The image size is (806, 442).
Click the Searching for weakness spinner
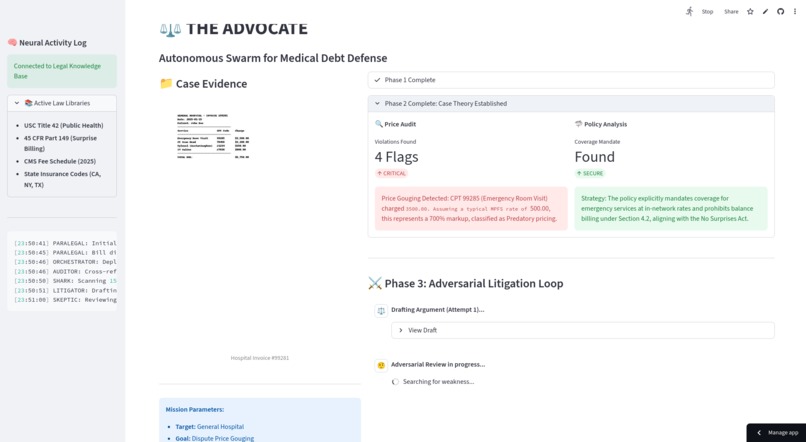click(395, 381)
